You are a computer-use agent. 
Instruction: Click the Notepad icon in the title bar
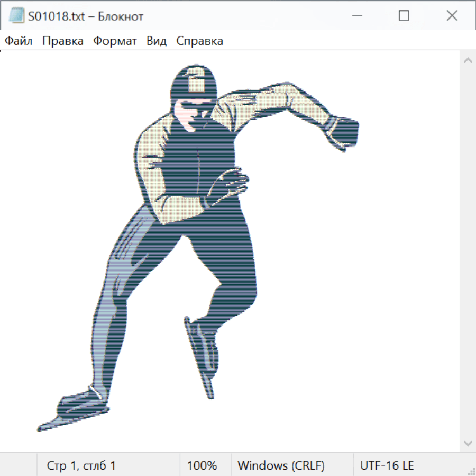(x=16, y=16)
